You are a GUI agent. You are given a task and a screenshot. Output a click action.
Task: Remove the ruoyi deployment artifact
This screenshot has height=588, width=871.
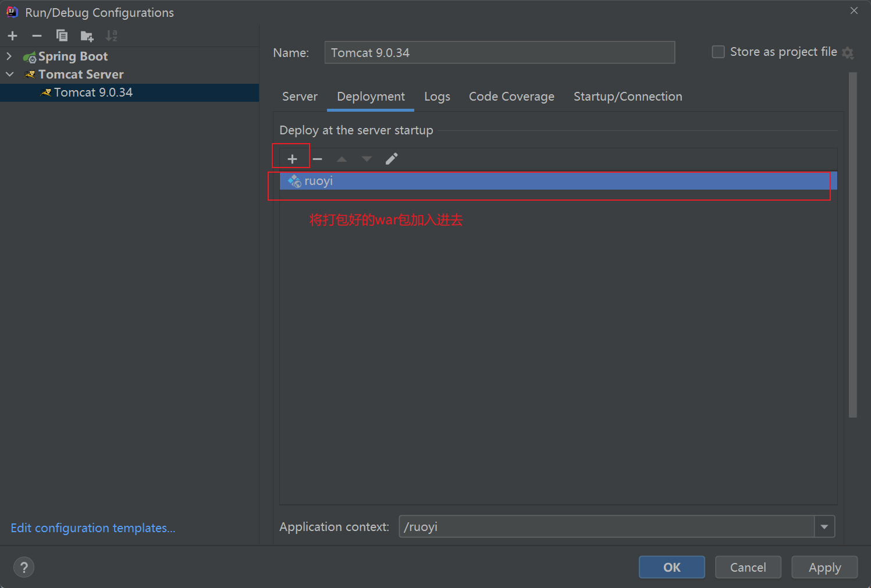point(317,159)
